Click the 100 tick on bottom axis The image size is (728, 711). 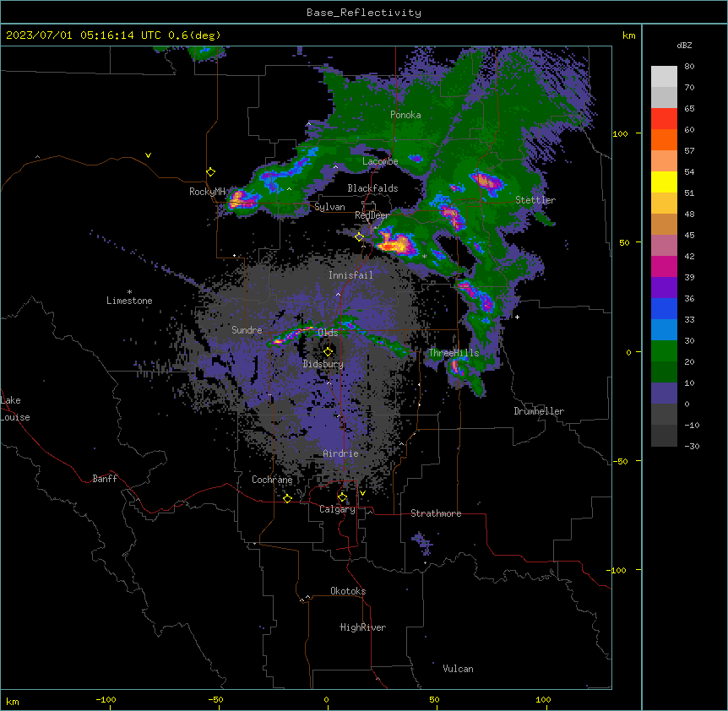[543, 699]
